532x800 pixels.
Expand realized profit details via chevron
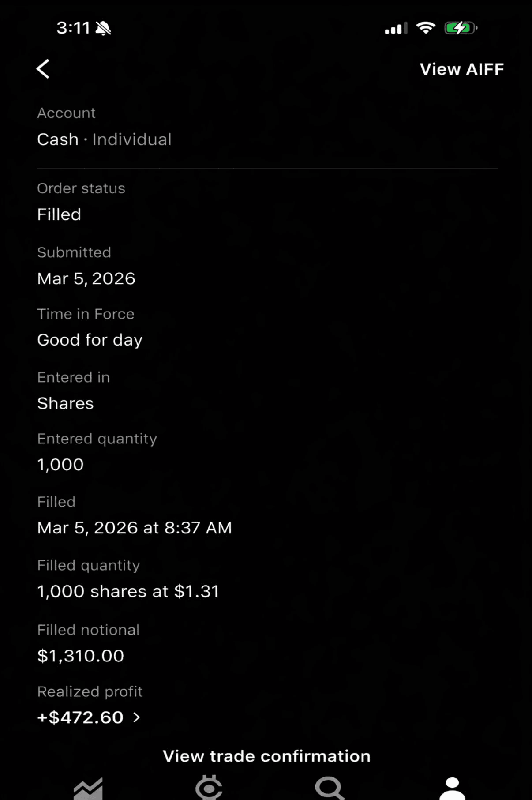(x=137, y=717)
